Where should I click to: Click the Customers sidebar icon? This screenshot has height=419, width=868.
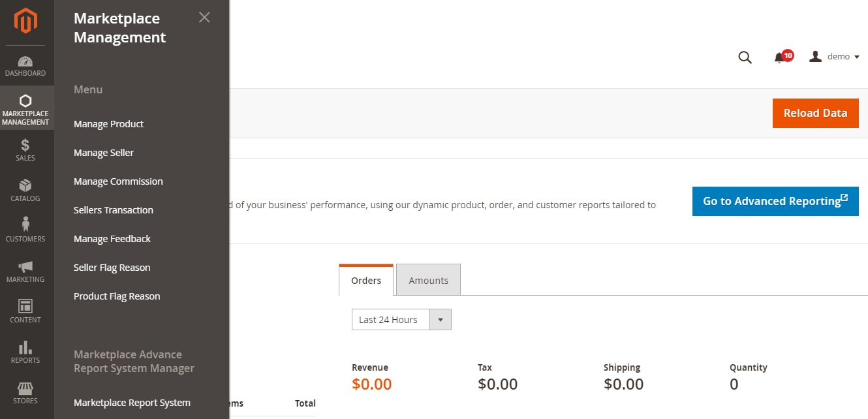(x=26, y=230)
